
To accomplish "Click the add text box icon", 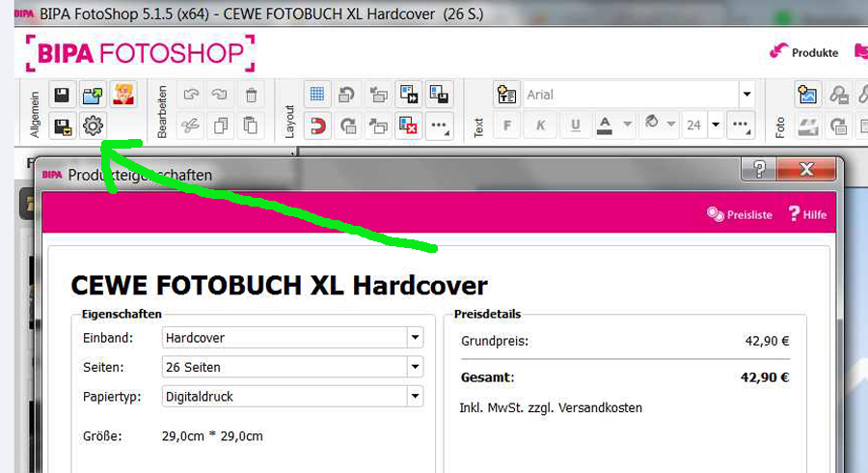I will pyautogui.click(x=506, y=95).
